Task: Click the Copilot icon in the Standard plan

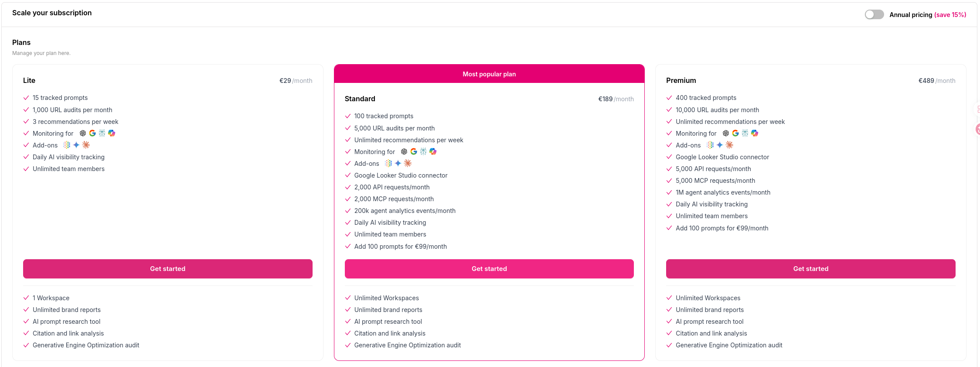Action: point(433,151)
